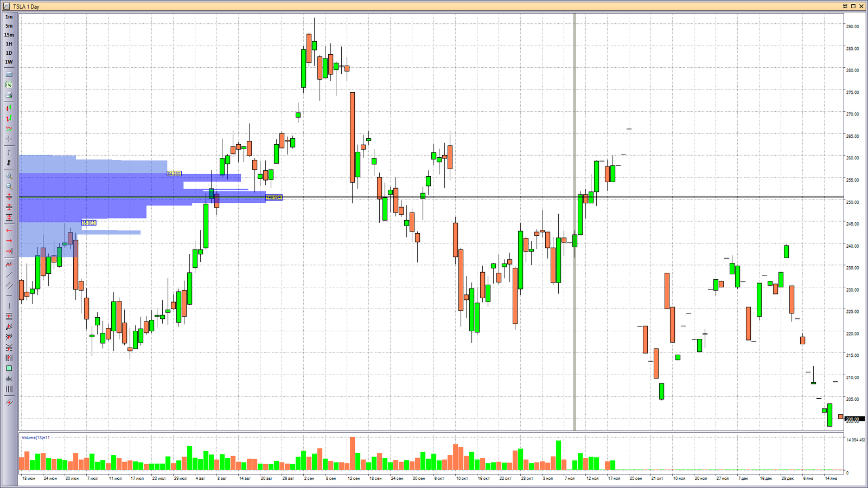
Task: Switch to bar chart style
Action: (9, 118)
